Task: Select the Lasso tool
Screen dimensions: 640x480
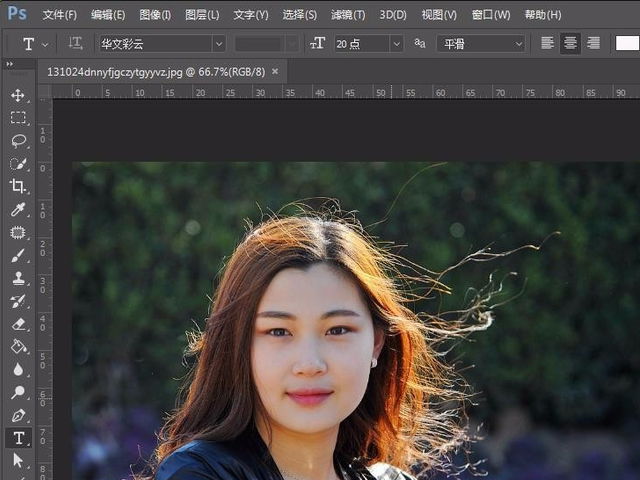Action: point(18,141)
